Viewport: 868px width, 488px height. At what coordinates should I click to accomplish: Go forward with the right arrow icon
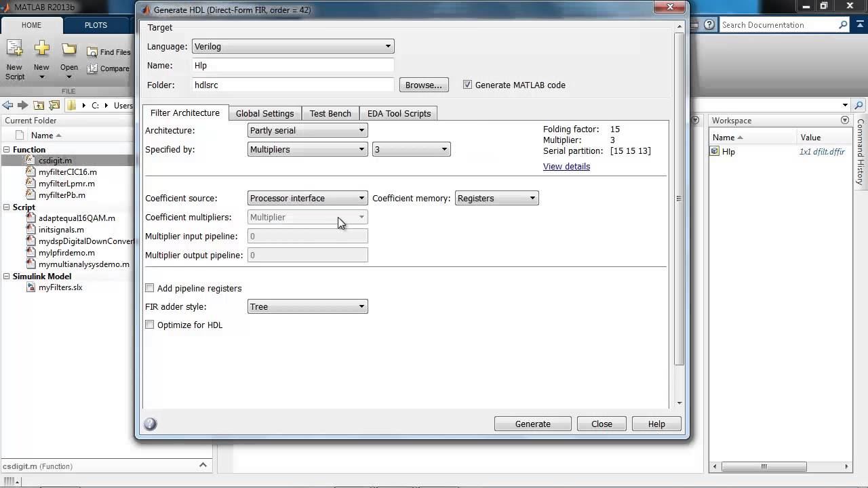[22, 105]
